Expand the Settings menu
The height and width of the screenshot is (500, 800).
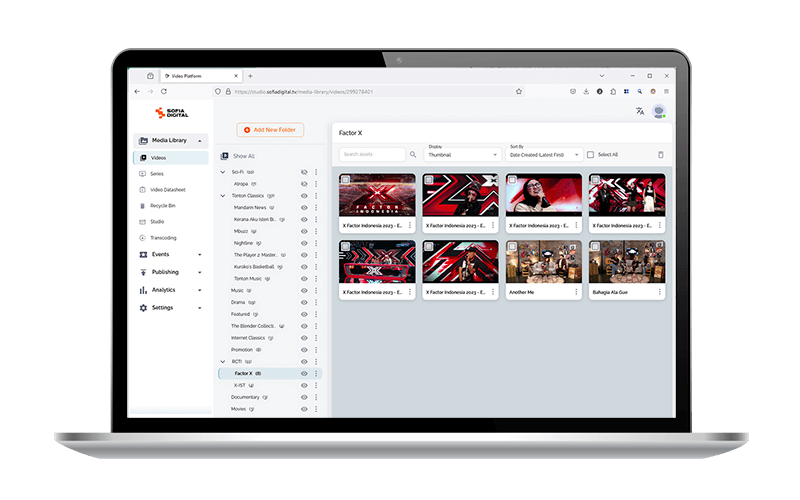pos(170,308)
